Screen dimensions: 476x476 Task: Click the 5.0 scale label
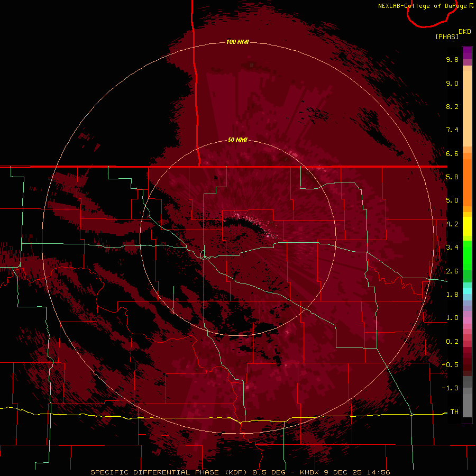point(452,200)
